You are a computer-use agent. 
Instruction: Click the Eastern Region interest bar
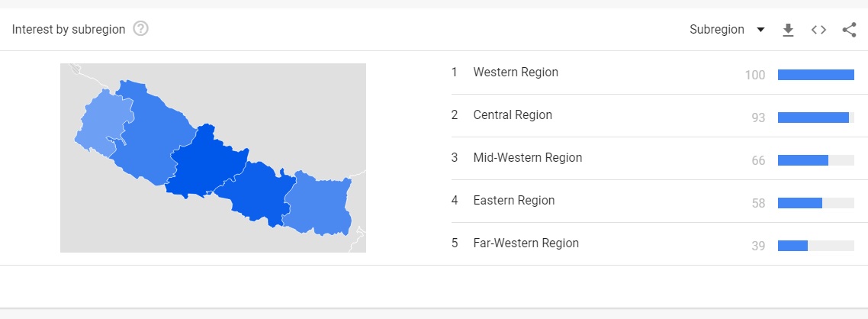[800, 203]
